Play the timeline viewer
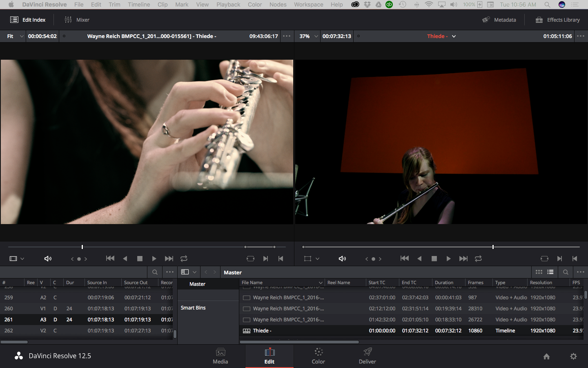 448,258
